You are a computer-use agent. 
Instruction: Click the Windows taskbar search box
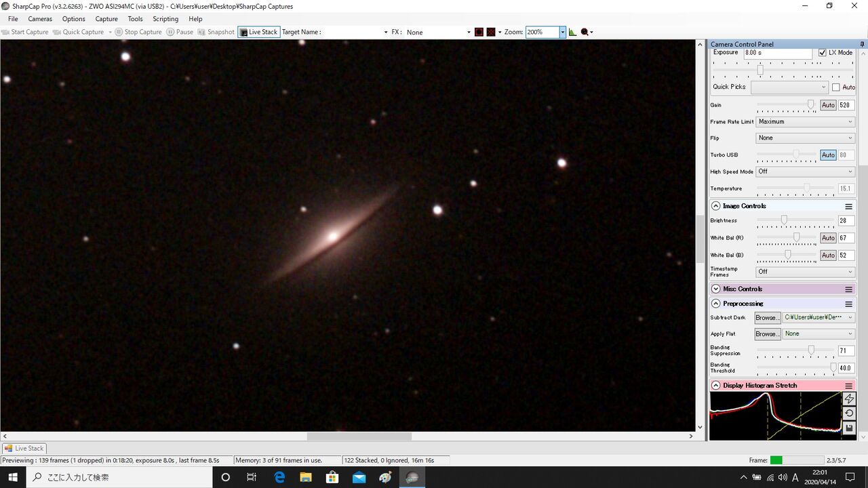click(119, 477)
